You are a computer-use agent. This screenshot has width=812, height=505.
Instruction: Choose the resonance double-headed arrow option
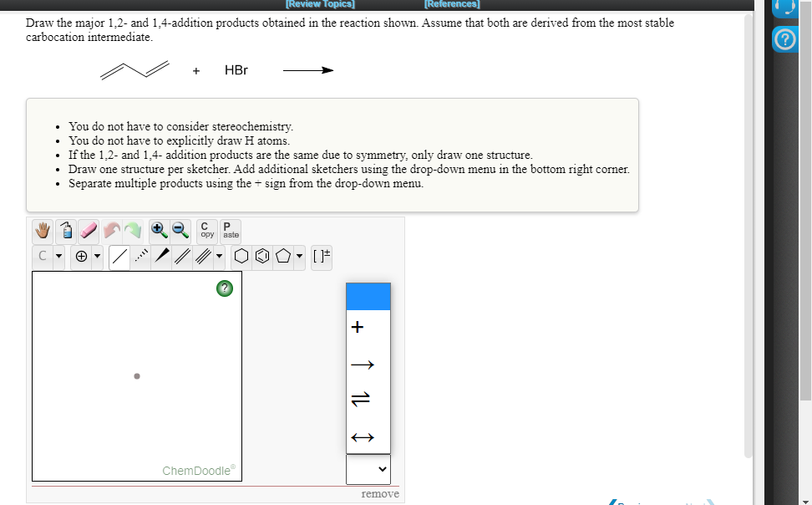(368, 437)
